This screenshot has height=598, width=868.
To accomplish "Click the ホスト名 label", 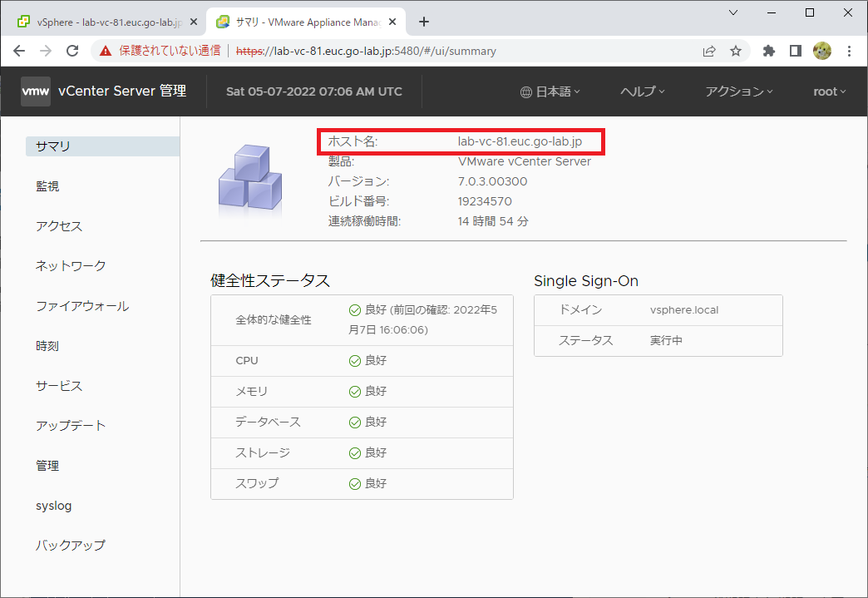I will click(353, 141).
